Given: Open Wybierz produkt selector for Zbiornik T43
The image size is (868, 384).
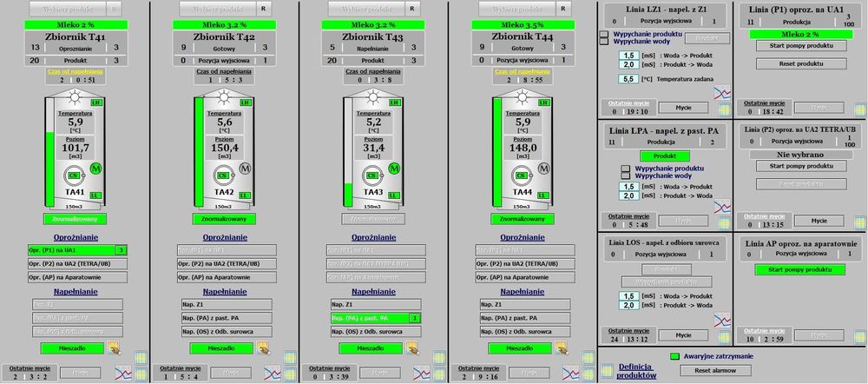Looking at the screenshot, I should (x=365, y=9).
